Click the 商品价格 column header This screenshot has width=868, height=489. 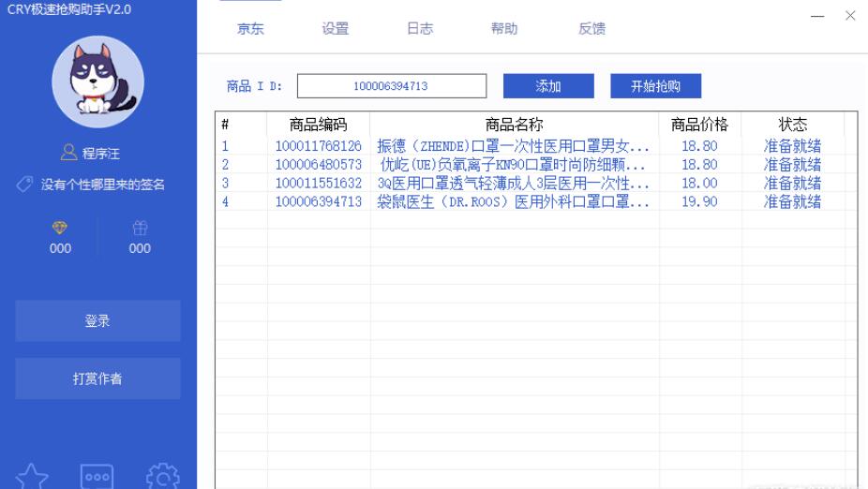tap(699, 125)
